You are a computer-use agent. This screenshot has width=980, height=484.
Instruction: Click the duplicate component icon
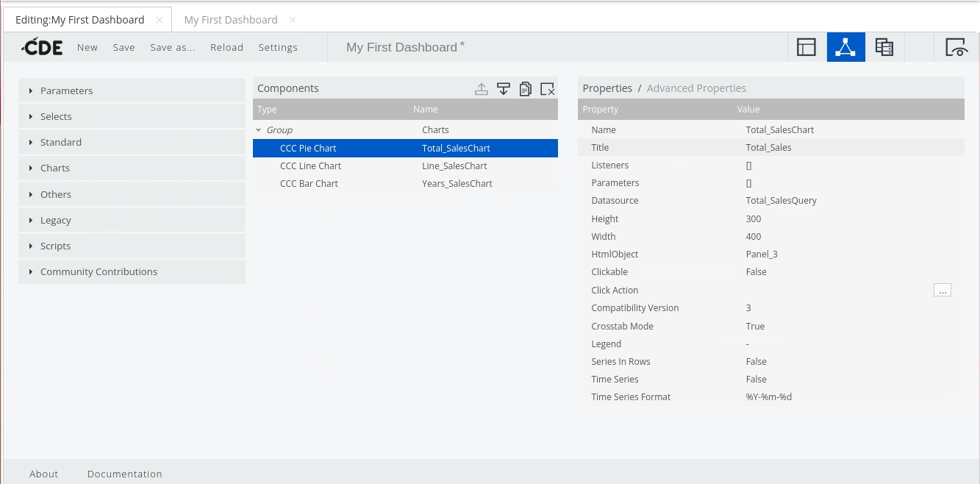coord(525,89)
